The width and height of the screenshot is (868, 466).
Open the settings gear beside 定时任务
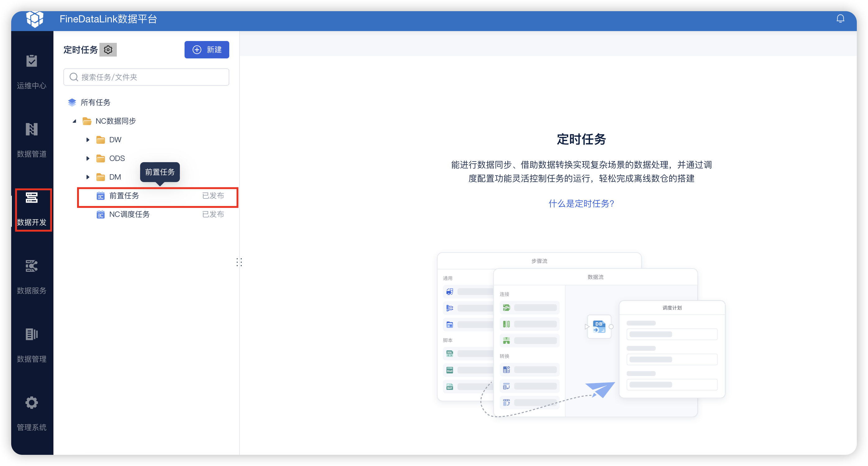click(x=108, y=50)
